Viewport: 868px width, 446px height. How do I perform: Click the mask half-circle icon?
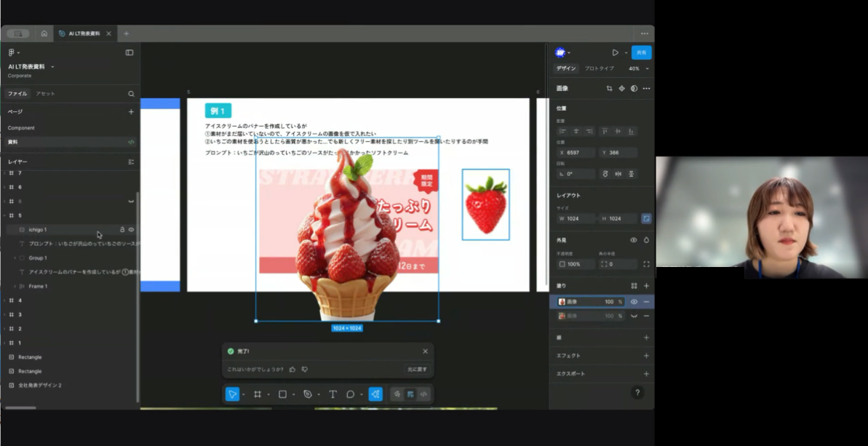pyautogui.click(x=634, y=89)
